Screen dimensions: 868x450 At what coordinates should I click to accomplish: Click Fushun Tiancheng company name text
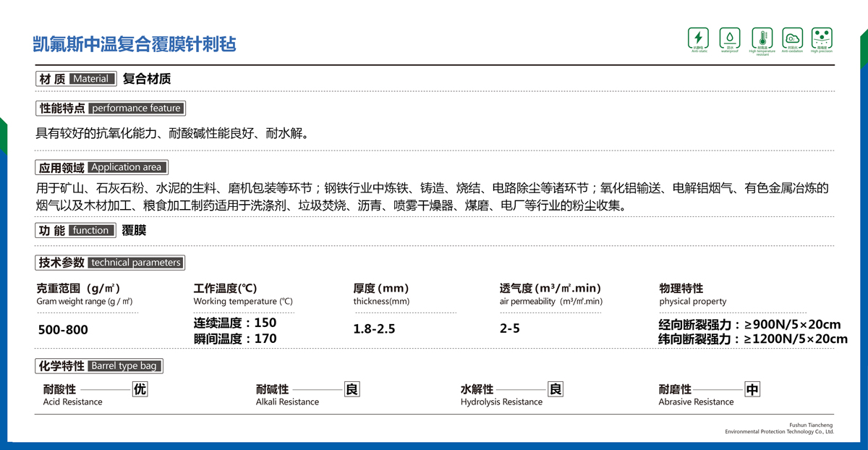pyautogui.click(x=811, y=424)
